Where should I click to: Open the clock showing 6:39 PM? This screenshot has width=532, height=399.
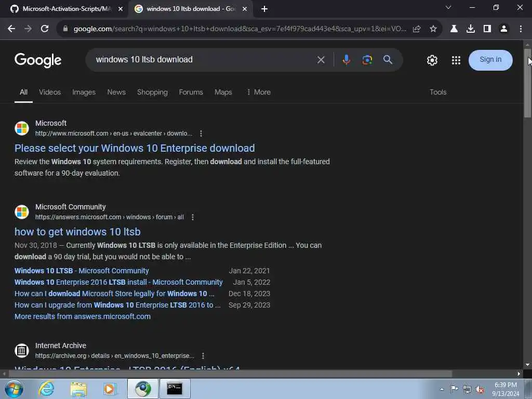click(x=505, y=389)
